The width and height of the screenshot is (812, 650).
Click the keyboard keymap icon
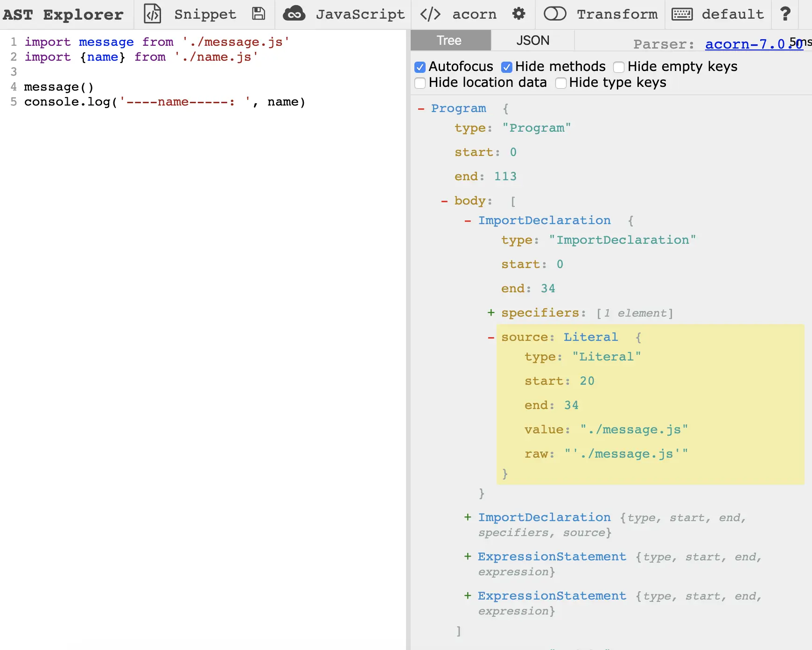[x=682, y=14]
